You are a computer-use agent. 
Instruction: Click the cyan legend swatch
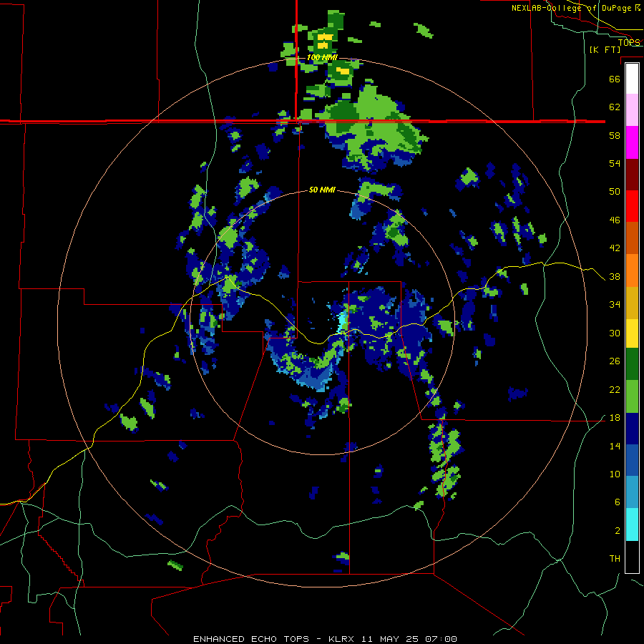point(632,525)
